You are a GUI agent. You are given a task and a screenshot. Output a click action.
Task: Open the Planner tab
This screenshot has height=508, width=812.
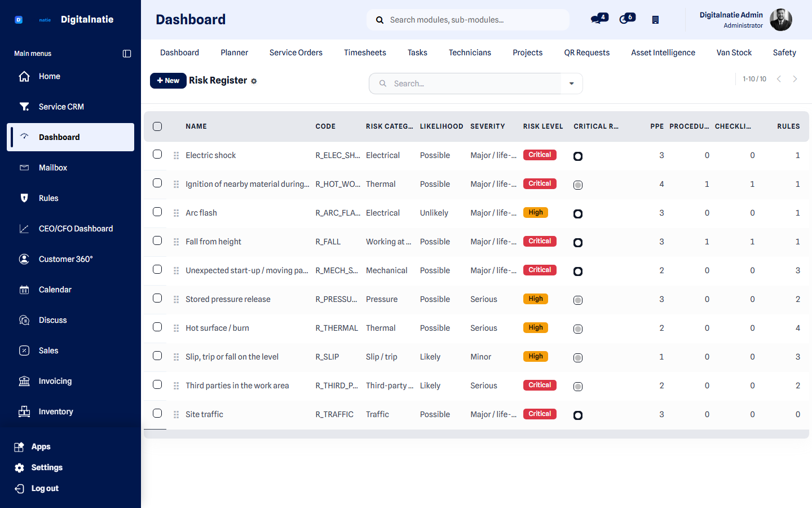point(234,52)
